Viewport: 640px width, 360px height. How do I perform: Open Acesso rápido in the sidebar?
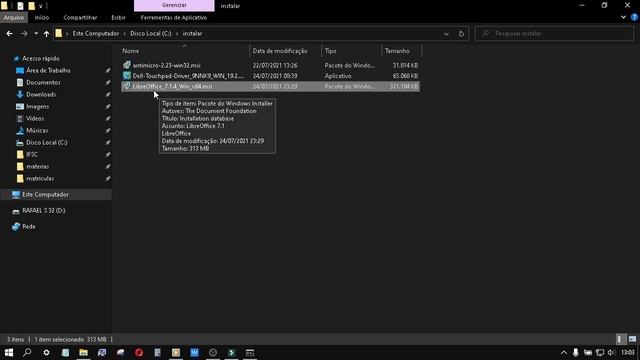click(x=40, y=58)
